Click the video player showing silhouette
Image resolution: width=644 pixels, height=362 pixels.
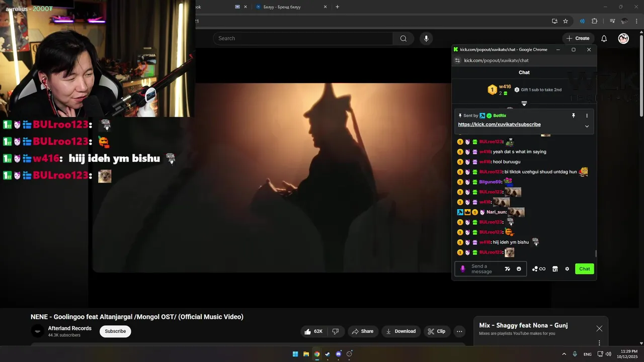point(272,177)
